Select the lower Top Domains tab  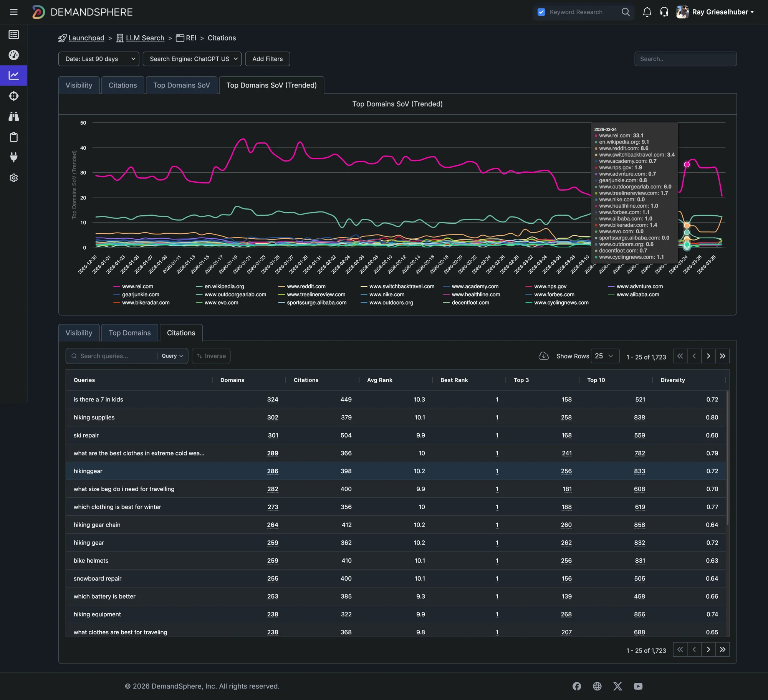click(x=129, y=333)
